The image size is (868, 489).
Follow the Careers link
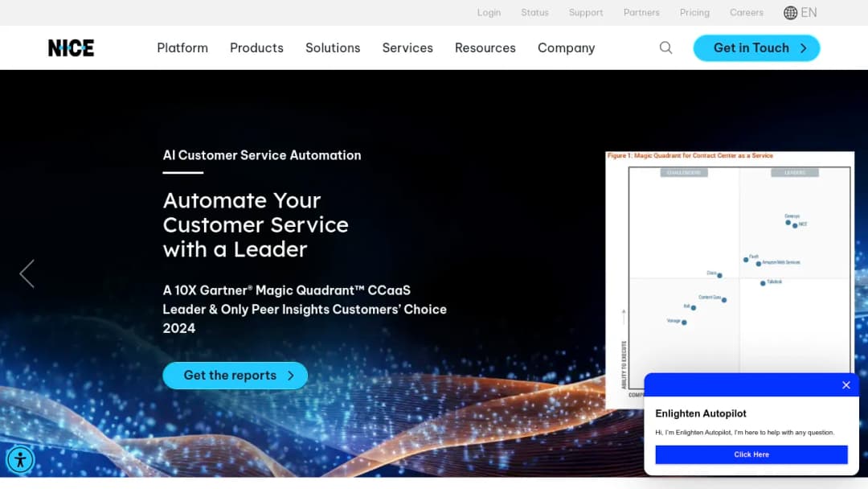746,12
